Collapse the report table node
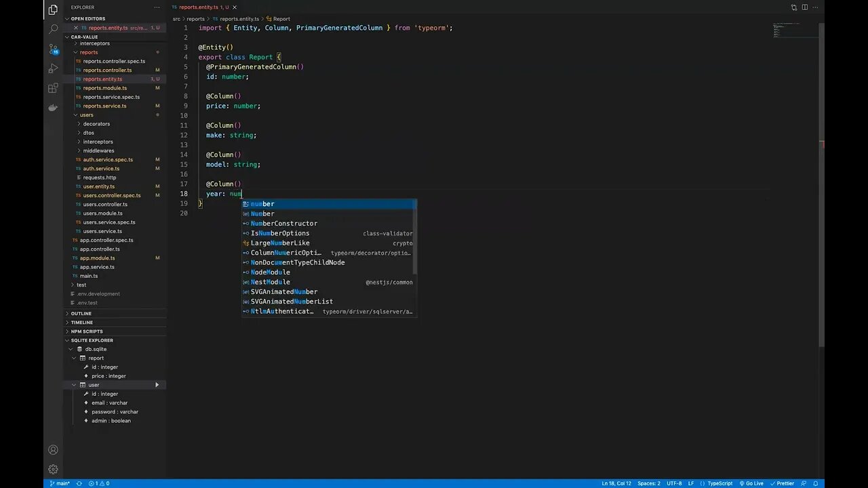The height and width of the screenshot is (488, 868). point(96,358)
